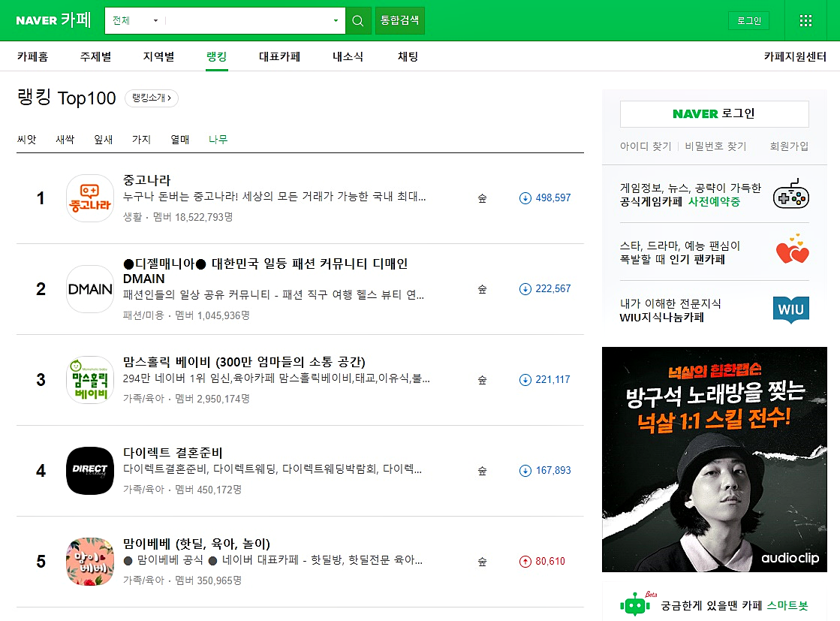840x621 pixels.
Task: Open the 맘이베베 cafe title
Action: click(197, 544)
